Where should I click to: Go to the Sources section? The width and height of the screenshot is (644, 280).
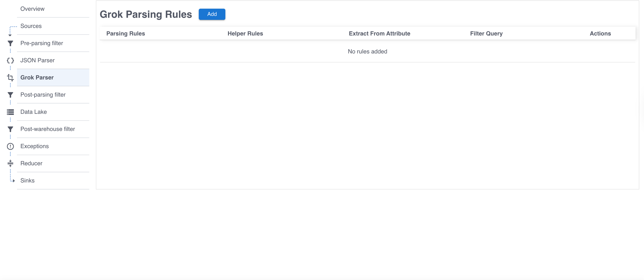31,26
